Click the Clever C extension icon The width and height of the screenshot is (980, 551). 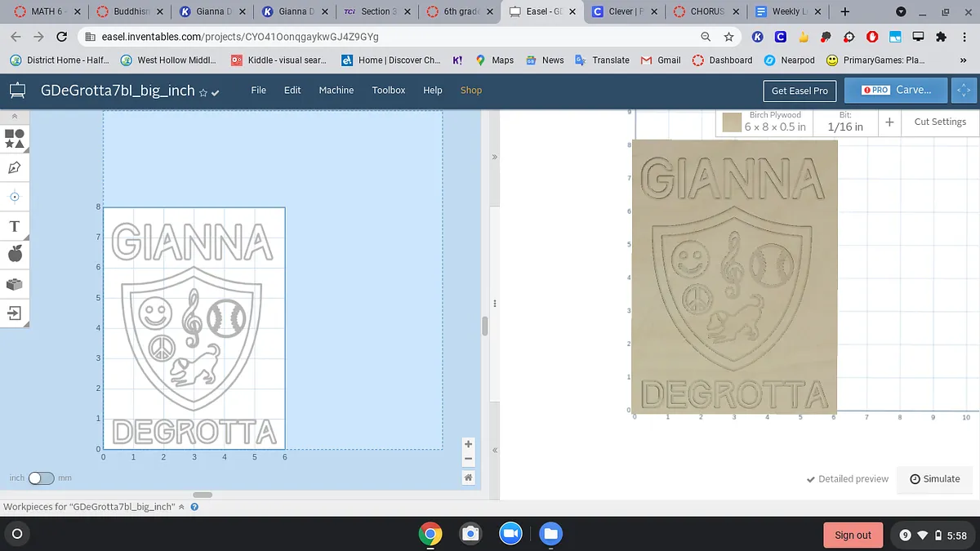(781, 37)
